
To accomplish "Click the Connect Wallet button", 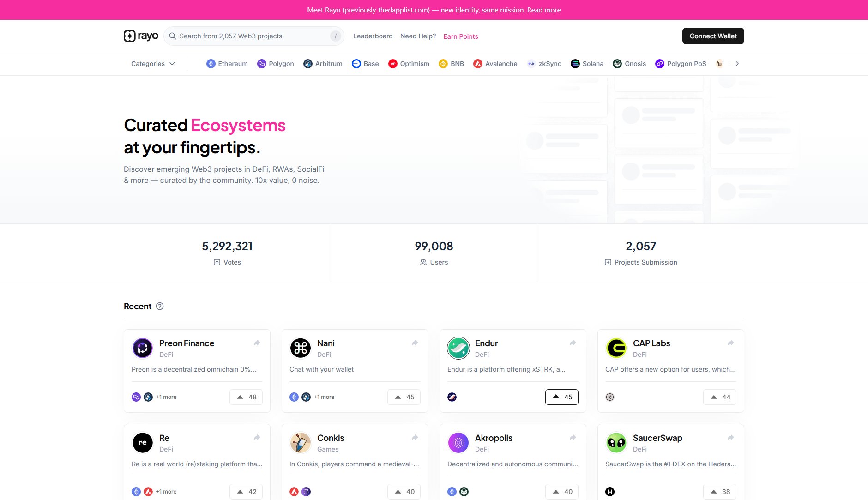I will (713, 36).
